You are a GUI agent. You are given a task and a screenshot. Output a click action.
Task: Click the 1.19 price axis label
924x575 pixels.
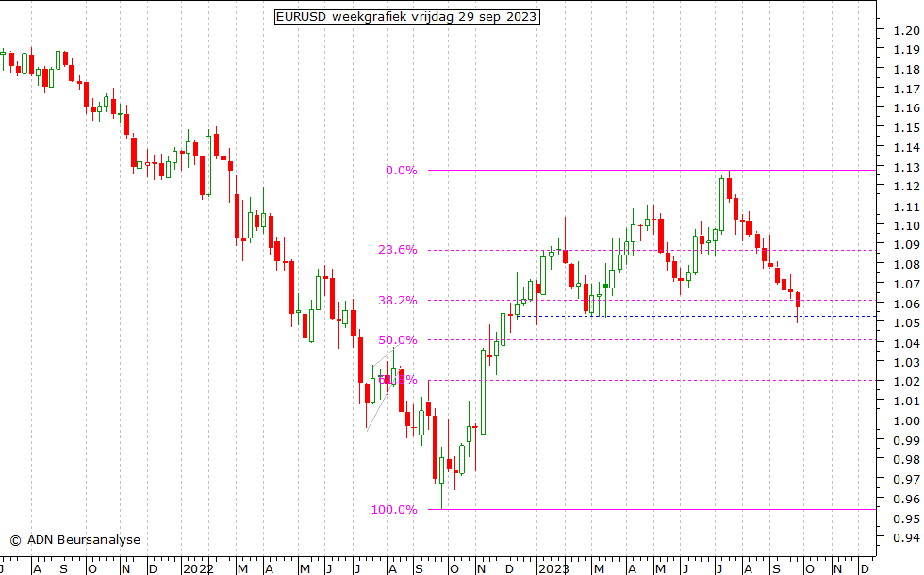(x=906, y=50)
